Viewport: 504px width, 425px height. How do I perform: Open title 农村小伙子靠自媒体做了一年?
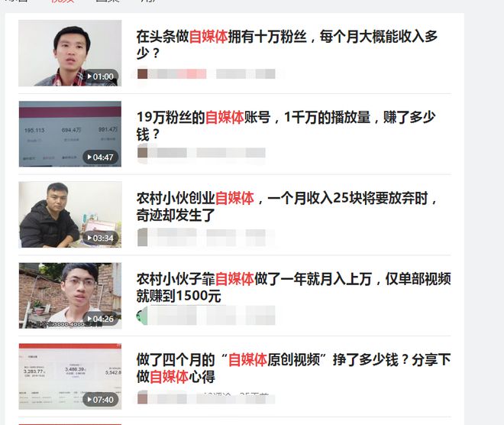click(x=293, y=287)
